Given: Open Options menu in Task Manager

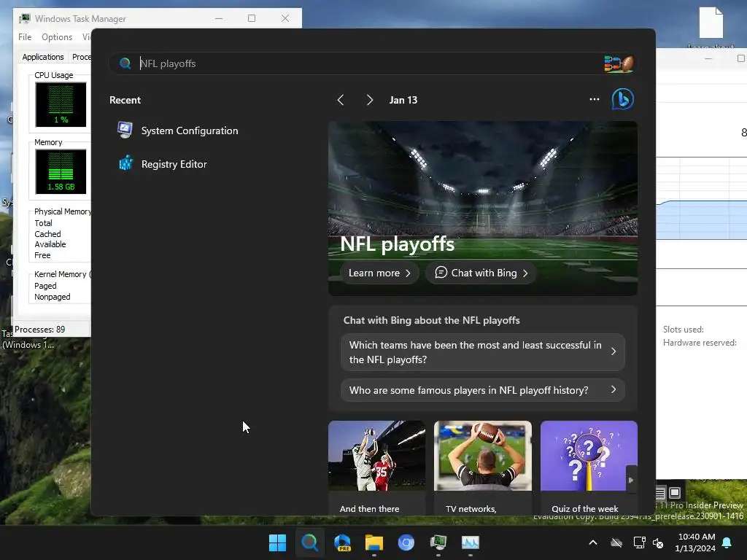Looking at the screenshot, I should coord(57,36).
